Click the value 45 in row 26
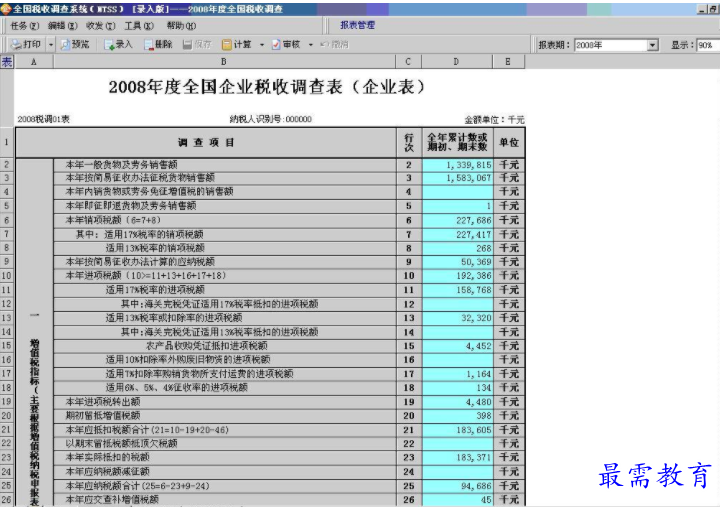 point(486,500)
